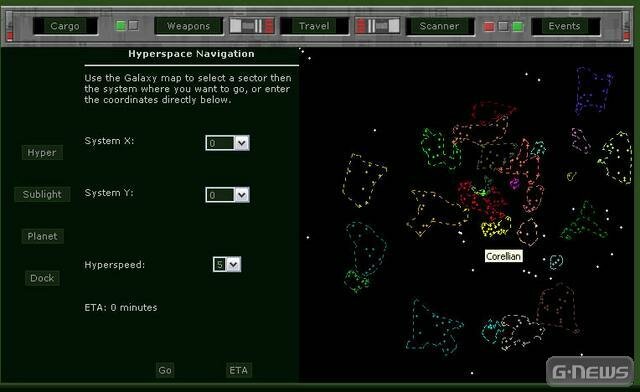This screenshot has height=392, width=640.
Task: Click the green light next to Scanner
Action: click(x=518, y=27)
